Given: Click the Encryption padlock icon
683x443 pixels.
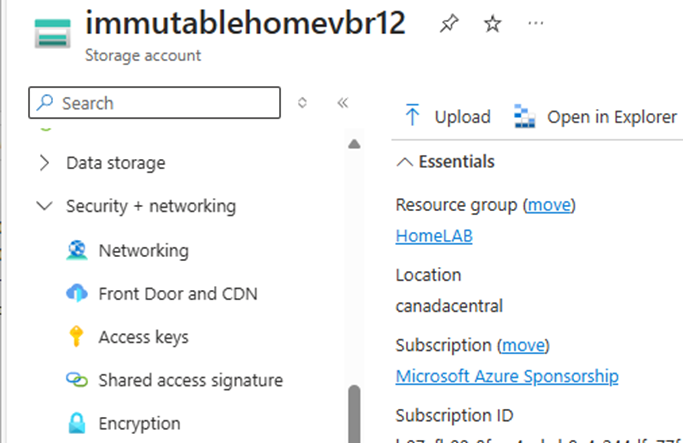Looking at the screenshot, I should click(77, 423).
